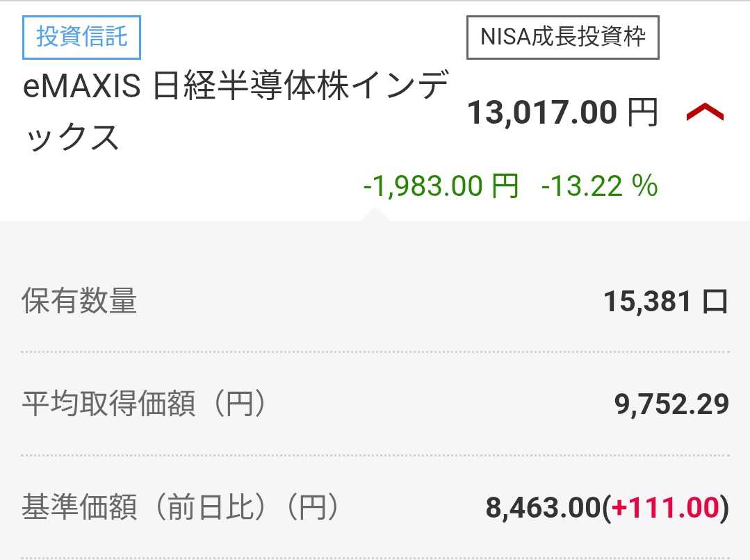Click the 8,463.00 base price value
The height and width of the screenshot is (560, 750).
(x=542, y=508)
